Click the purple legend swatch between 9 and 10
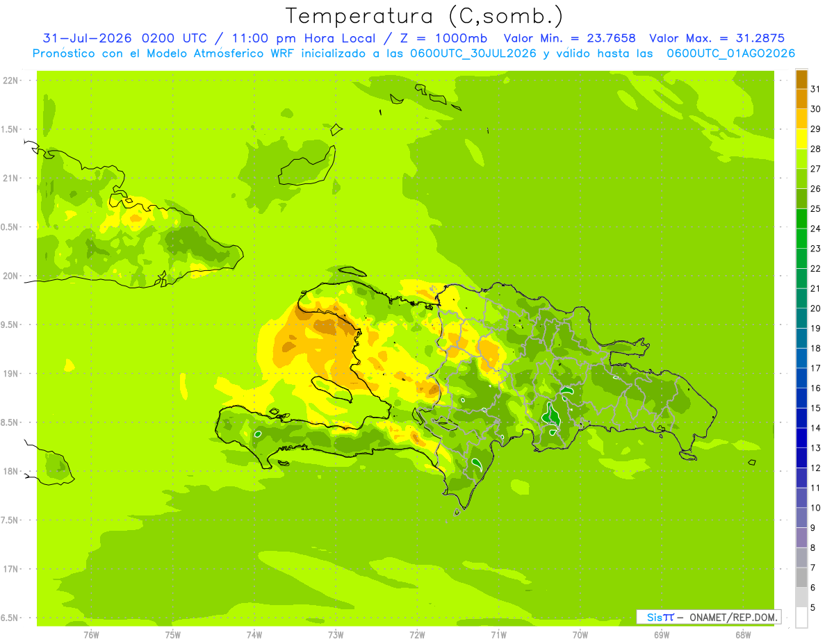Screen dimensions: 834x644 (801, 518)
